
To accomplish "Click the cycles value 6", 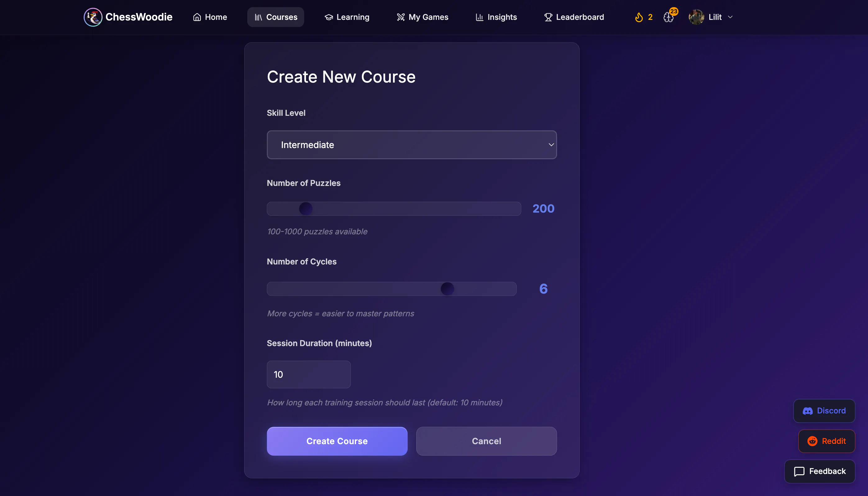I will (543, 289).
